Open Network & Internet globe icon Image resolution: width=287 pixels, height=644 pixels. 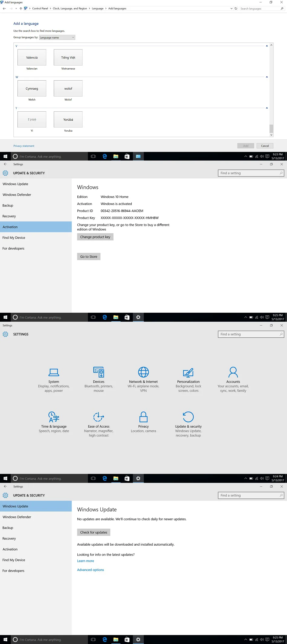point(143,372)
